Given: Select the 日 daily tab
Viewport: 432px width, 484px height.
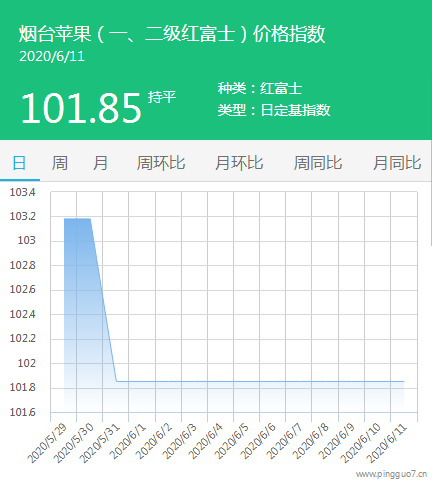Looking at the screenshot, I should (19, 163).
